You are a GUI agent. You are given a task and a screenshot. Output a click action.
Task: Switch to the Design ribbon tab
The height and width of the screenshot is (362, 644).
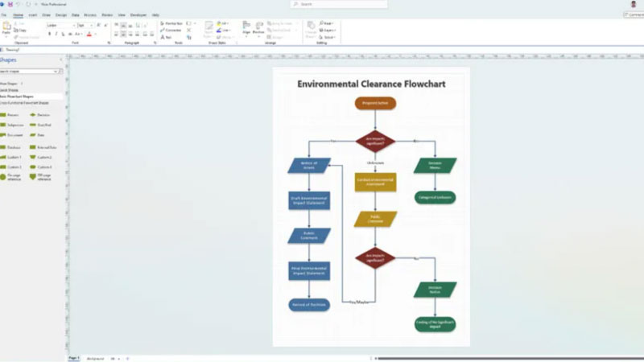pyautogui.click(x=61, y=15)
